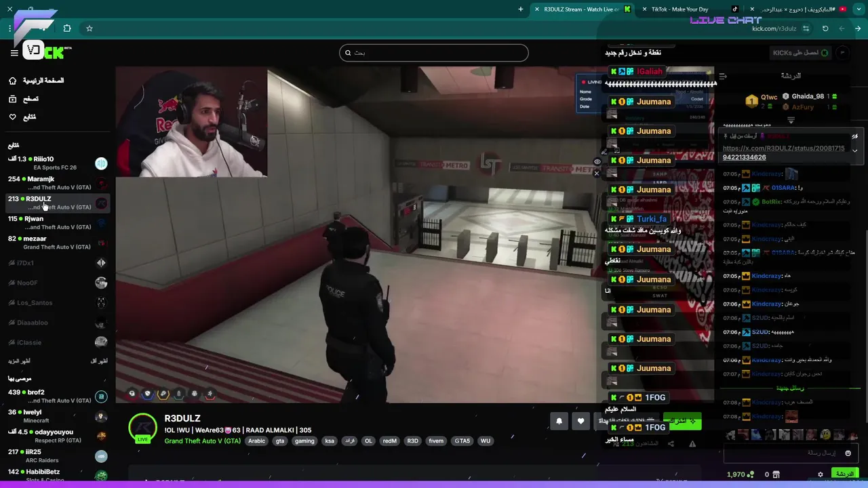Follow channel with the heart button
Viewport: 868px width, 488px height.
pos(580,421)
